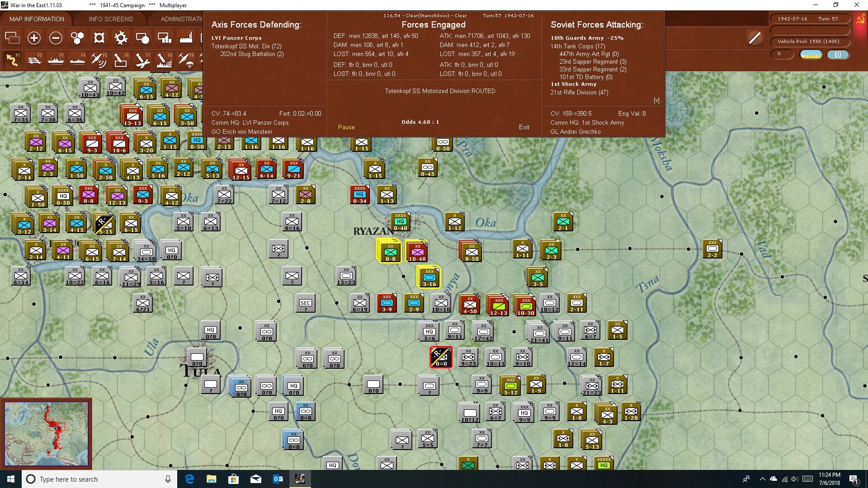
Task: Click the Windows Start button
Action: click(11, 479)
